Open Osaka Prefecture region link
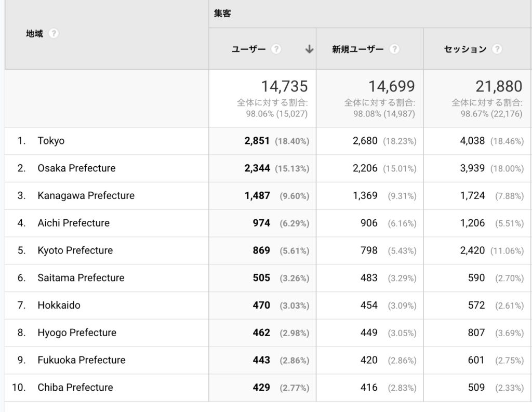The height and width of the screenshot is (412, 532). pos(77,168)
